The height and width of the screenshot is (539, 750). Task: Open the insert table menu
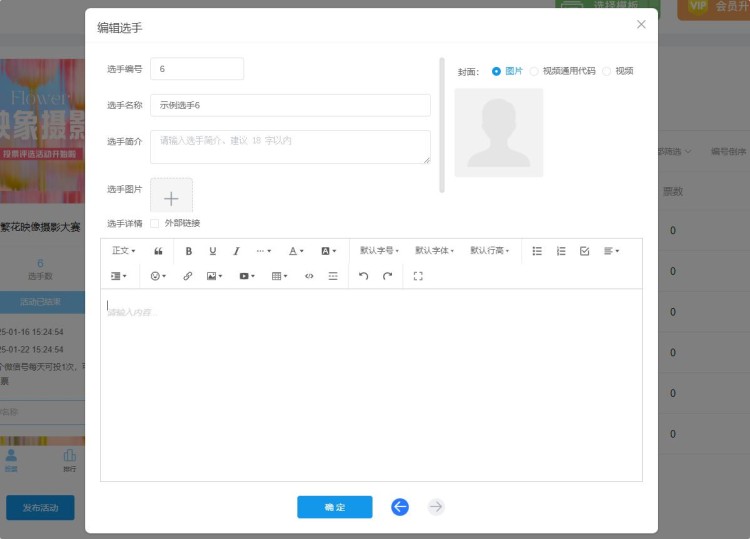(279, 276)
